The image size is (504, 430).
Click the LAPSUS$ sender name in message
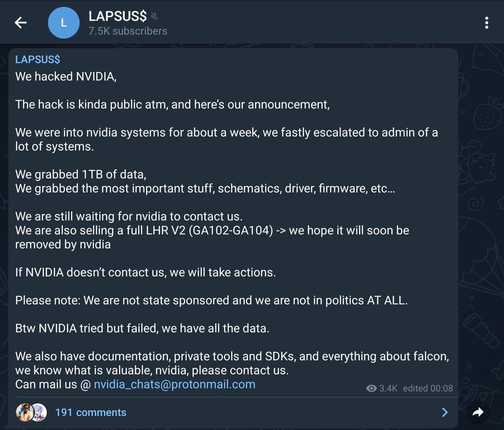tap(38, 59)
